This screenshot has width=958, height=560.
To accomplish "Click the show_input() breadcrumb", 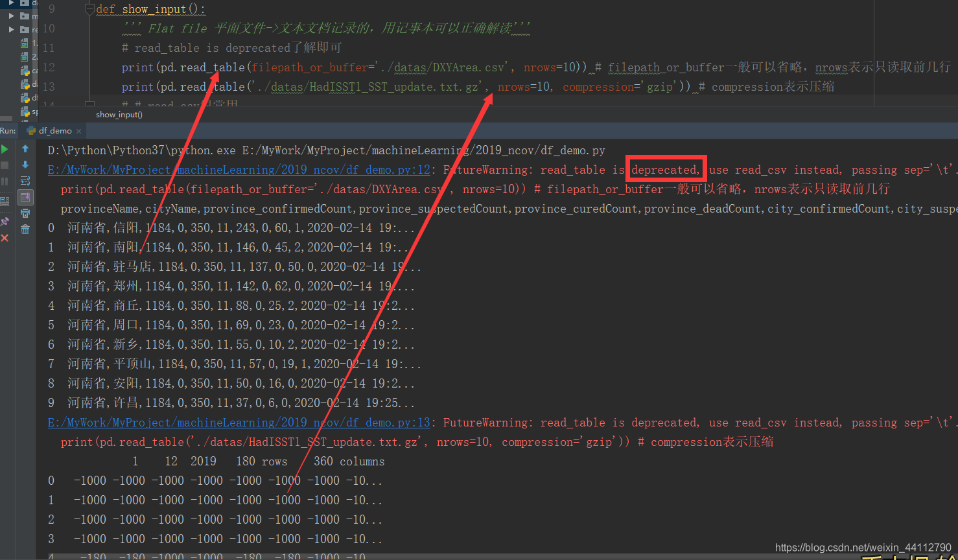I will 119,115.
